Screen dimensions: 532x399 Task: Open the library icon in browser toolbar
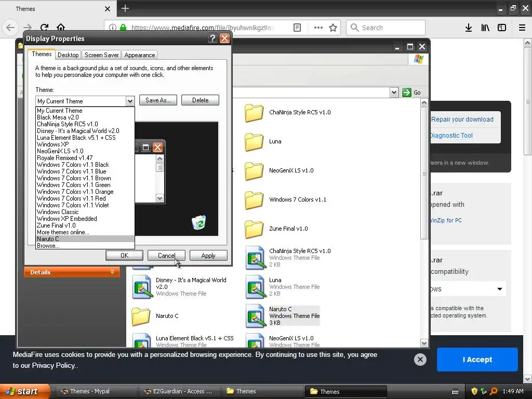click(485, 28)
